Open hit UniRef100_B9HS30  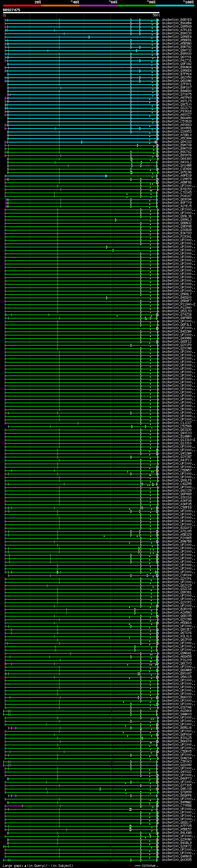177,33
